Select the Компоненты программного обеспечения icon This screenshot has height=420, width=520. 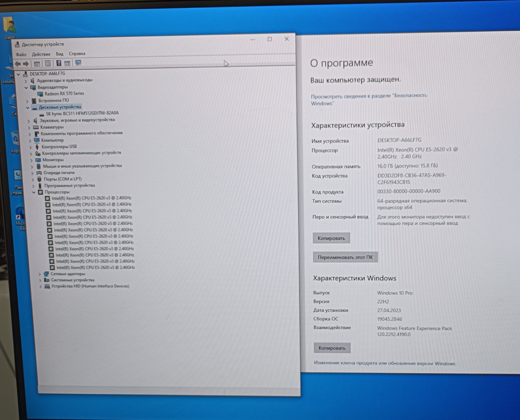click(37, 134)
